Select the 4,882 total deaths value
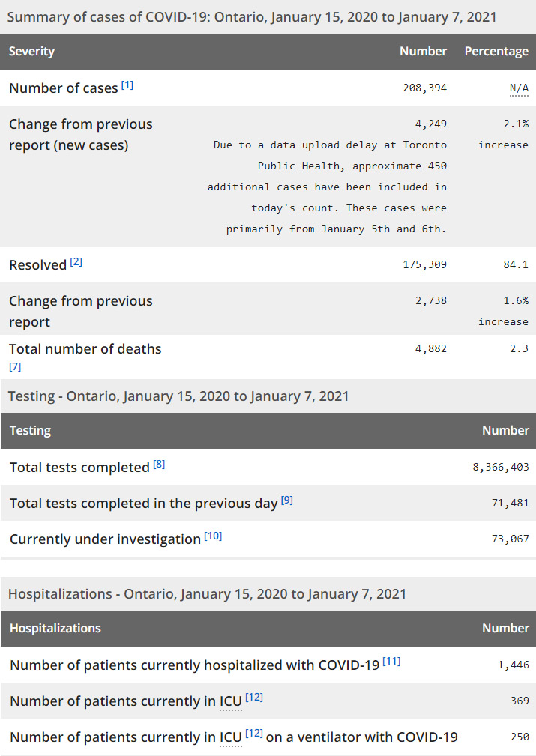The width and height of the screenshot is (536, 756). click(430, 349)
